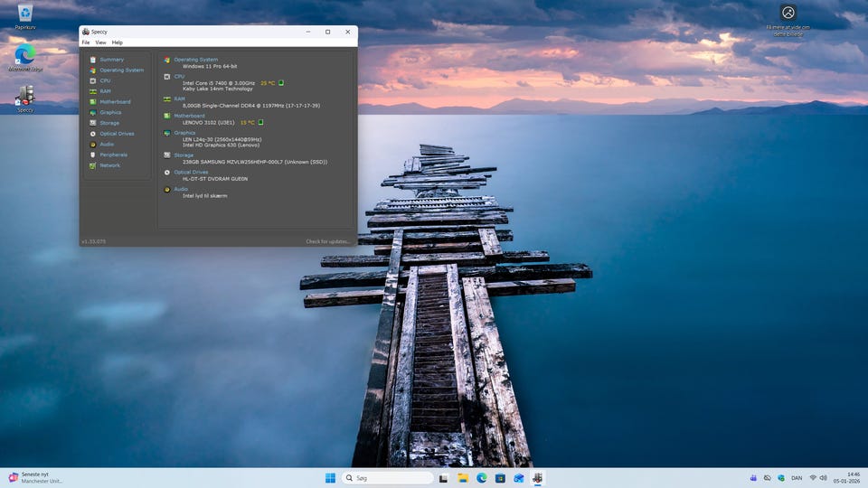Click the volume icon in system tray
This screenshot has height=488, width=868.
point(824,477)
